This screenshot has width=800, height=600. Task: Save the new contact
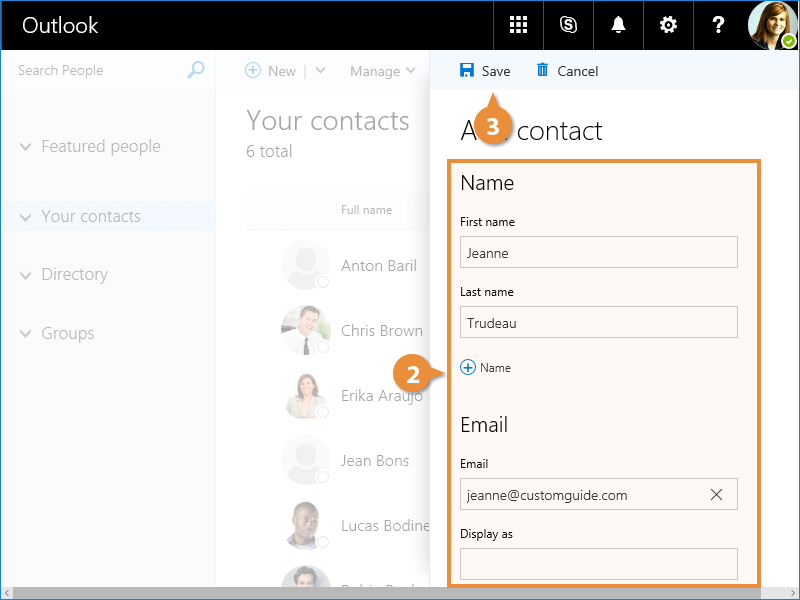pos(485,71)
